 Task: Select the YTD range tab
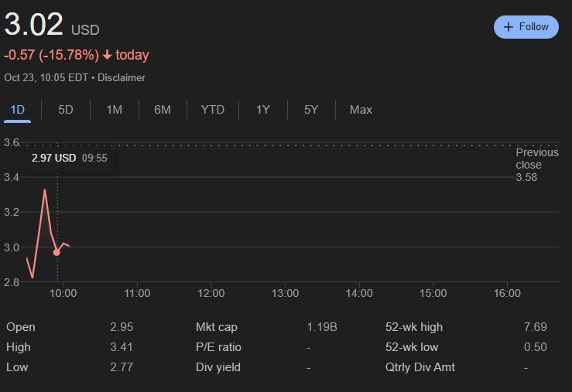pyautogui.click(x=213, y=110)
